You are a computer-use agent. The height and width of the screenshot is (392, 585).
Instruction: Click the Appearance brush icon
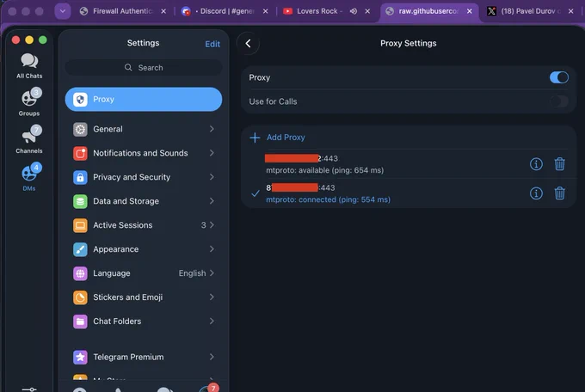(x=80, y=249)
